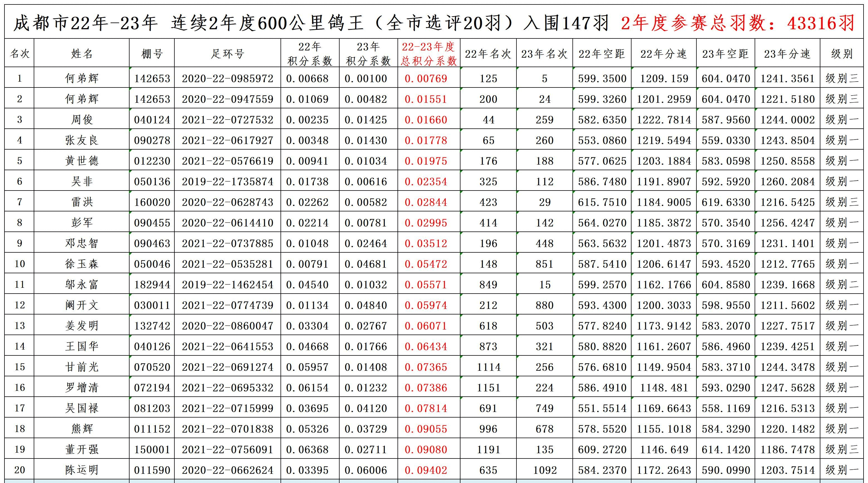Screen dimensions: 868x483
Task: Click total coefficient 0.09402 for 陈运明
Action: point(426,470)
